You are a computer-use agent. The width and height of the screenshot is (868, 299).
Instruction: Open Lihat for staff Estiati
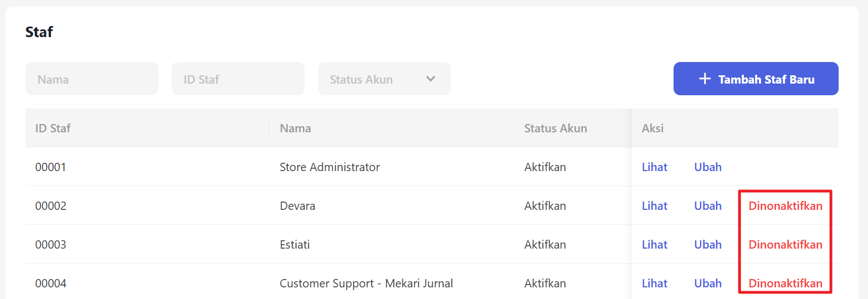654,245
